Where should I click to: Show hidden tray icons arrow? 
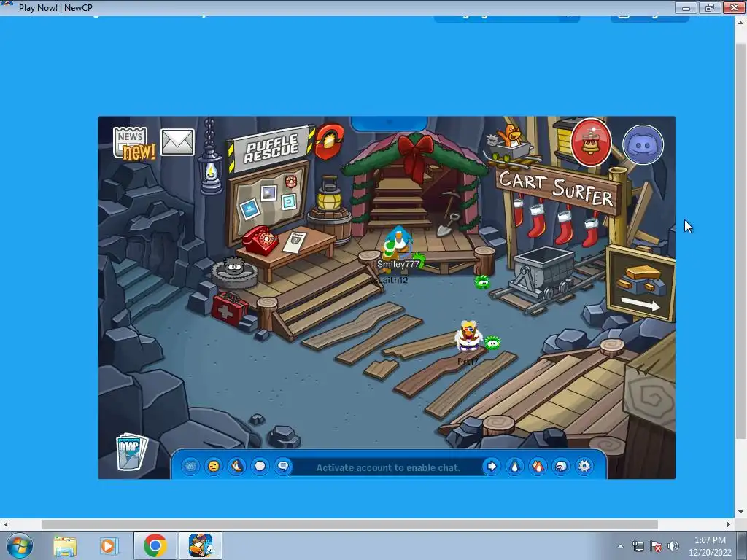click(x=620, y=546)
